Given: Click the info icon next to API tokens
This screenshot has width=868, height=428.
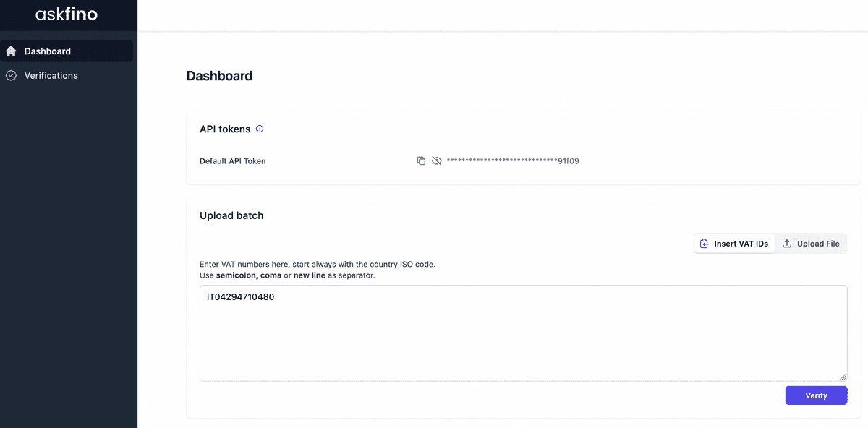Looking at the screenshot, I should [260, 129].
